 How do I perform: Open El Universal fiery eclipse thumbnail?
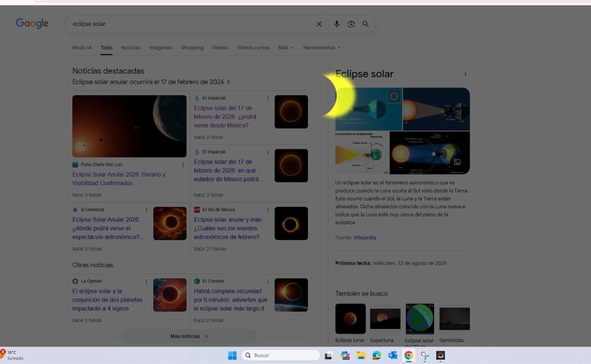(170, 224)
